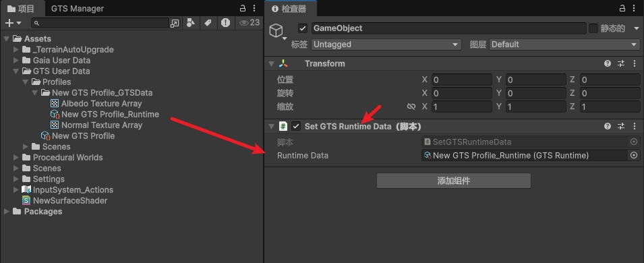Open the GameObject icon dropdown arrow
Image resolution: width=644 pixels, height=263 pixels.
pyautogui.click(x=284, y=38)
